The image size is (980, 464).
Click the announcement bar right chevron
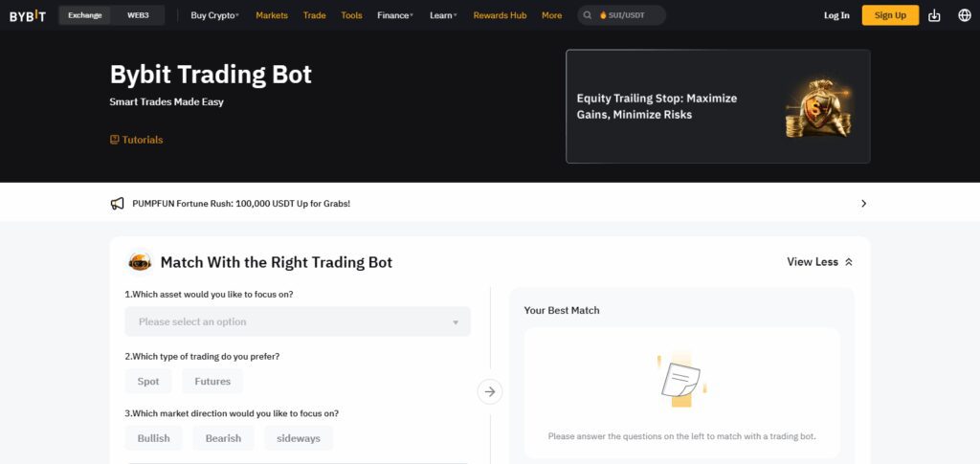(863, 204)
